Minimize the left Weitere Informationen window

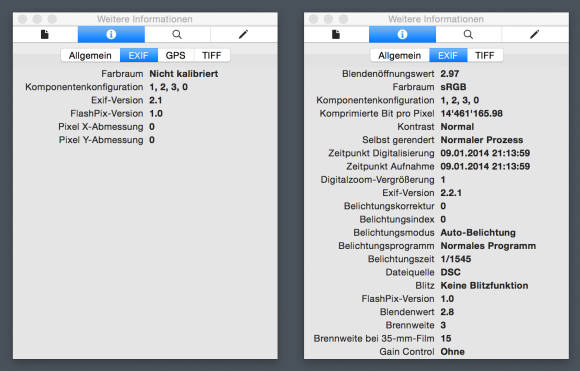click(37, 19)
